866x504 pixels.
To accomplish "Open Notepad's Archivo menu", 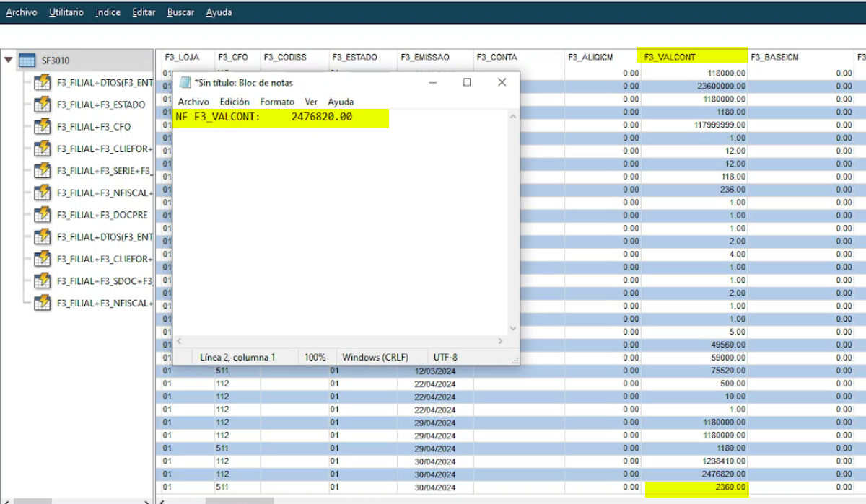I will (x=193, y=102).
